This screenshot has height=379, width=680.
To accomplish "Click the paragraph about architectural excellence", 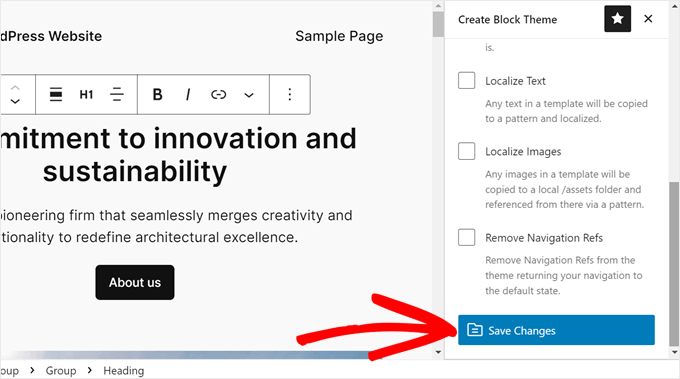I will (176, 226).
